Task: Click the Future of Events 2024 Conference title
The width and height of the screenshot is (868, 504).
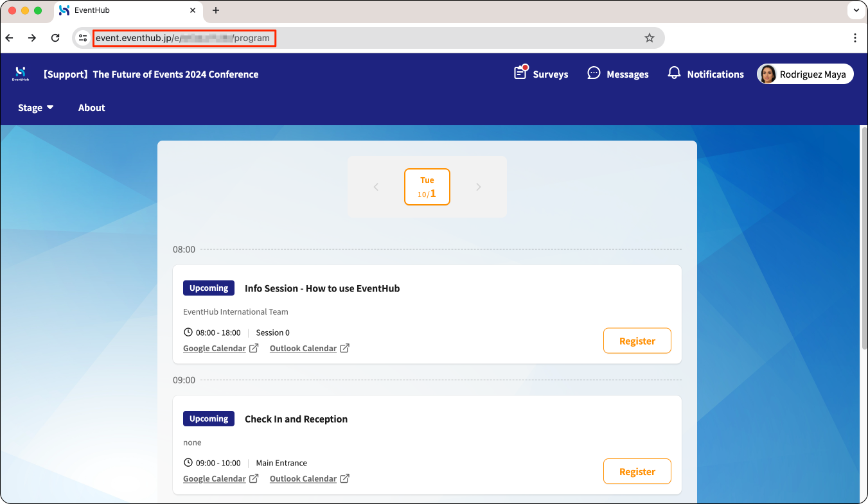Action: coord(151,74)
